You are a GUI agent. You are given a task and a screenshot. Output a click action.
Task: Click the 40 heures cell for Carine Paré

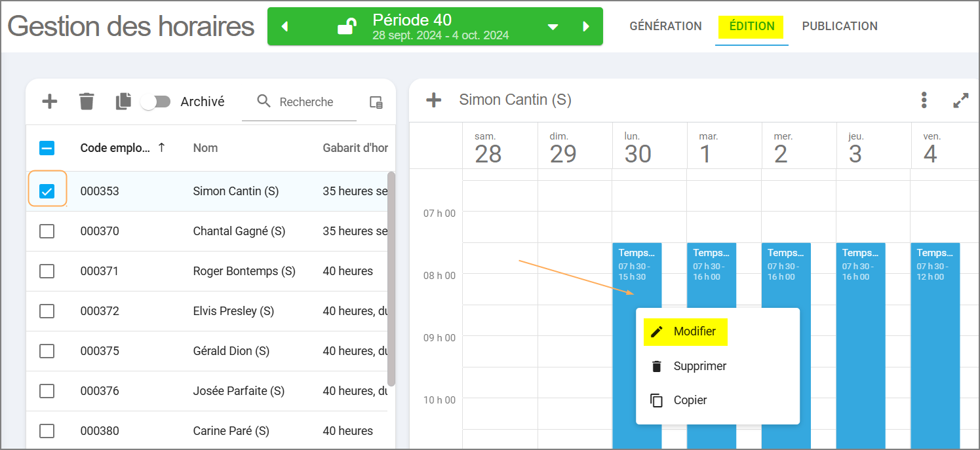348,431
